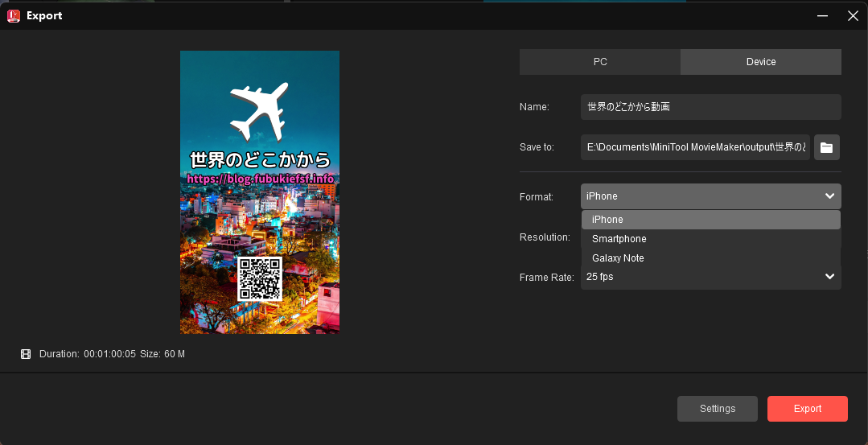Close the Export dialog
Viewport: 868px width, 445px height.
click(x=853, y=16)
